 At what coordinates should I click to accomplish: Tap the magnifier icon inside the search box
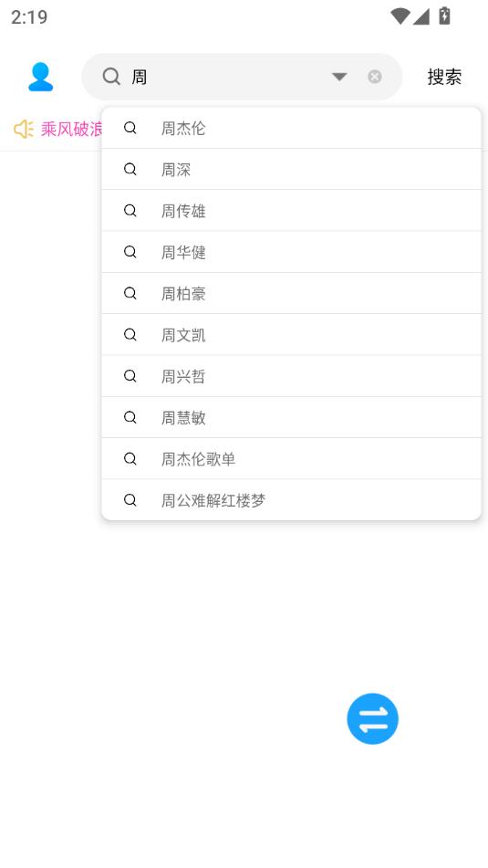pyautogui.click(x=111, y=77)
